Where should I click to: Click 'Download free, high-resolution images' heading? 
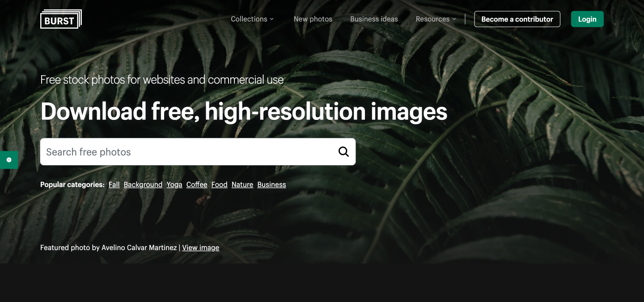point(244,111)
